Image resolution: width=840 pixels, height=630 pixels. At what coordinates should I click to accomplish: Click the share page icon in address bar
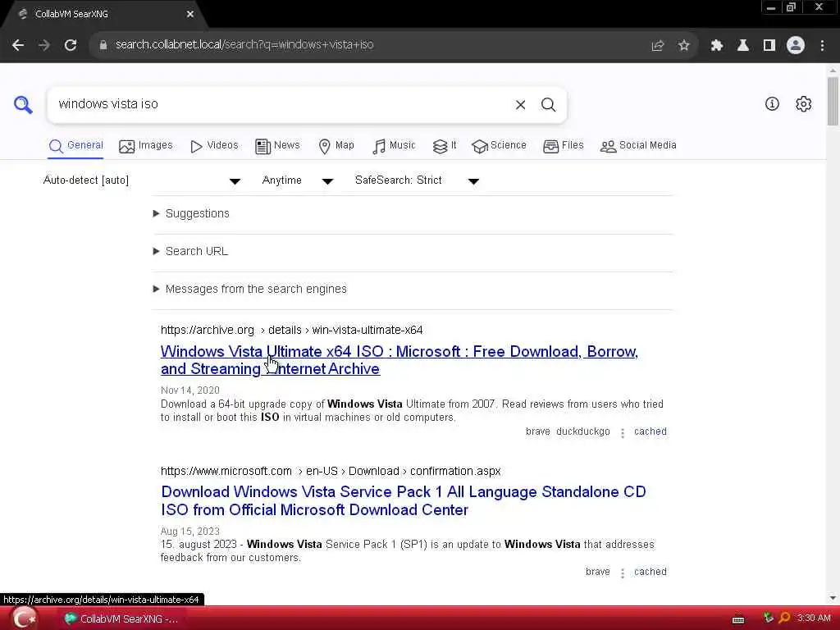coord(657,46)
